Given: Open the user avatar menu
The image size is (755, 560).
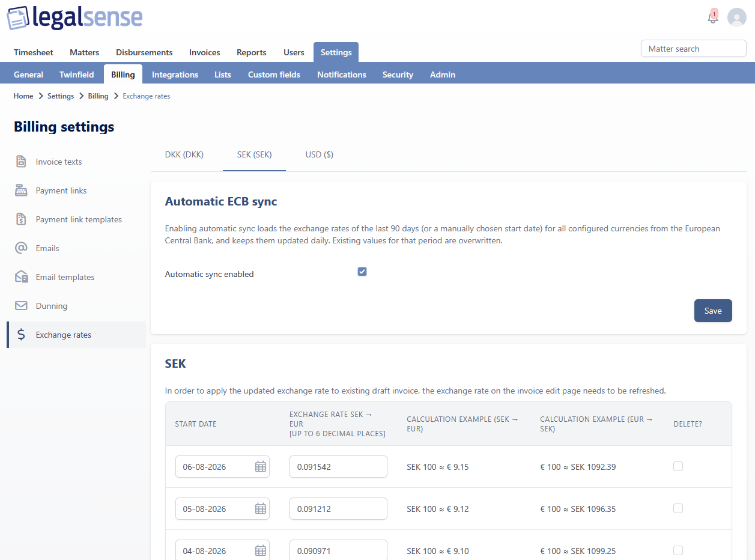Looking at the screenshot, I should coord(737,17).
